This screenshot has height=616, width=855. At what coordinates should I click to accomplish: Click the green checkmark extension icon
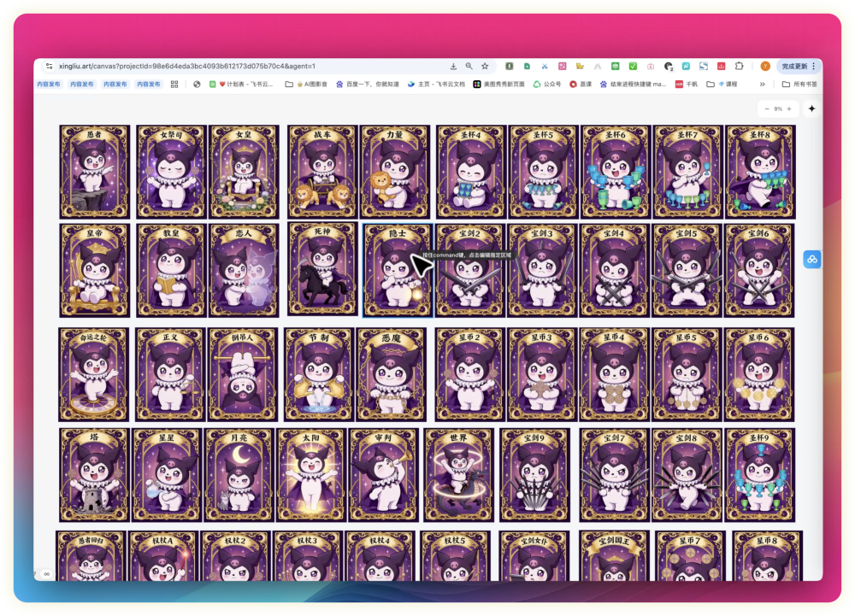pos(633,67)
